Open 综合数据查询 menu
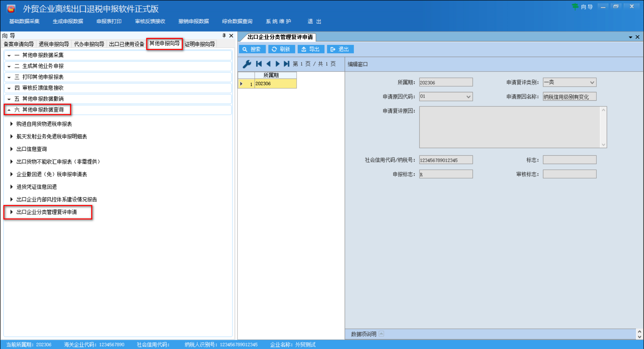 (x=237, y=21)
